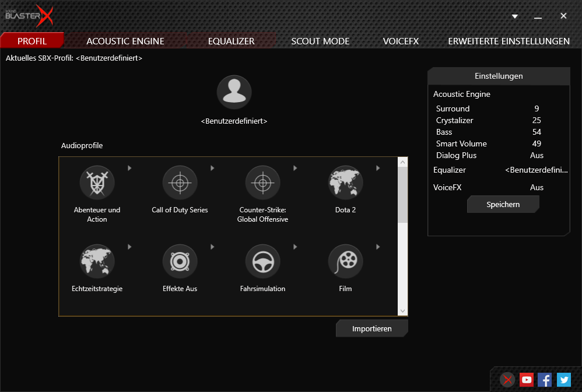Expand the Abenteuer und Action arrow menu
Screen dimensions: 582x392
129,168
